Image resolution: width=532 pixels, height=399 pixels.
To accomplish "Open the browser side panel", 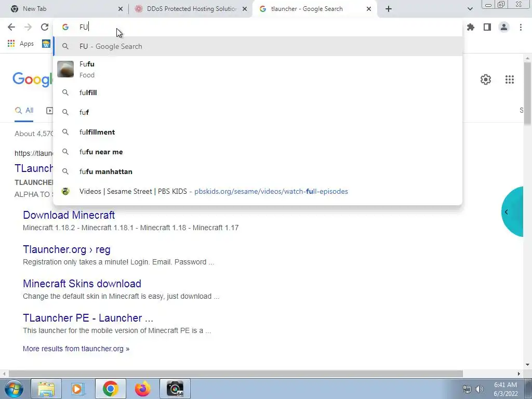I will tap(487, 27).
